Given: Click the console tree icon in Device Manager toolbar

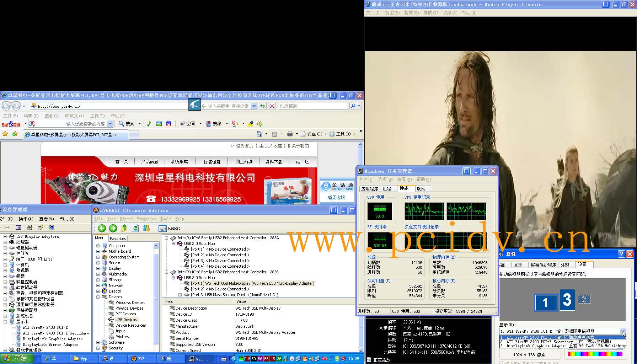Looking at the screenshot, I should 18,227.
